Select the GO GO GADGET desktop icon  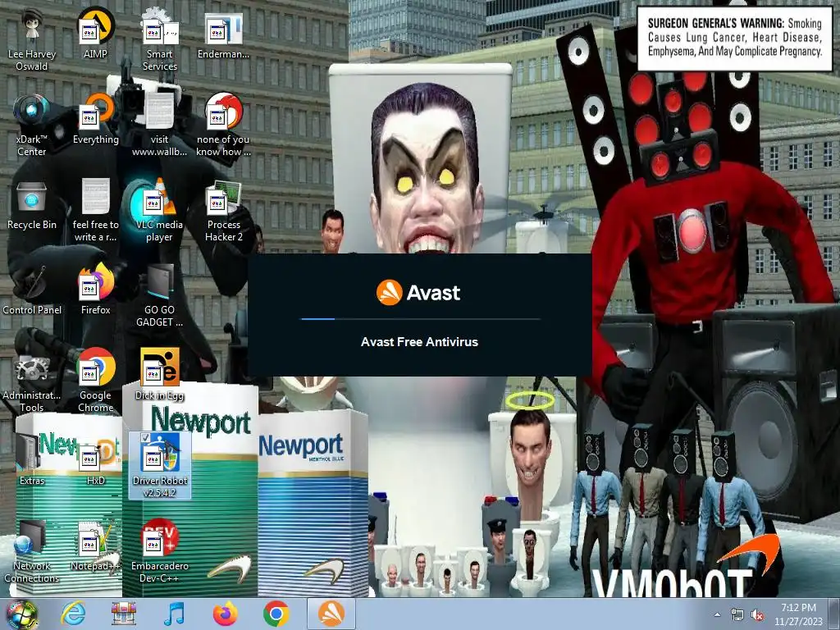pos(159,295)
